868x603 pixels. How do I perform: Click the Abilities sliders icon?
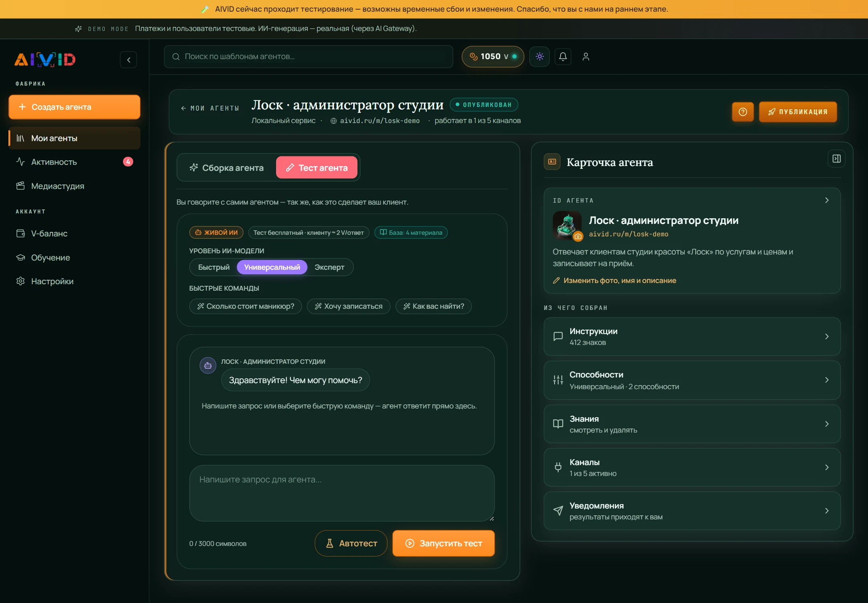point(558,380)
